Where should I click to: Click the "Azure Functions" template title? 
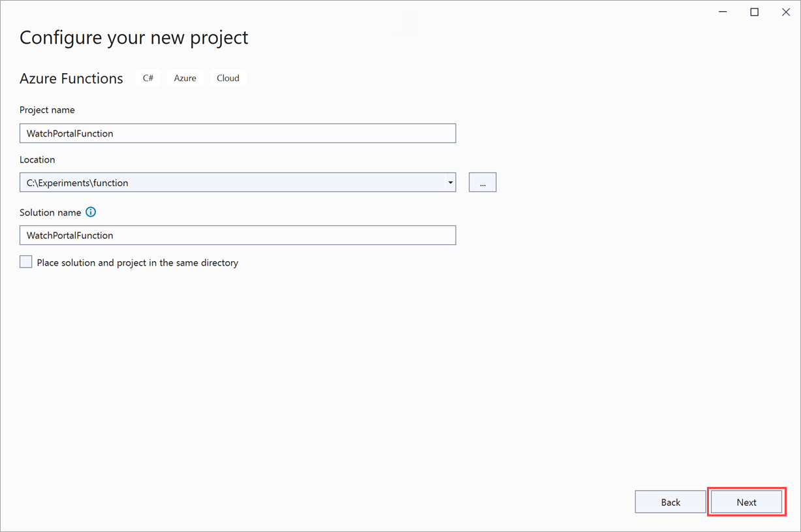coord(71,78)
